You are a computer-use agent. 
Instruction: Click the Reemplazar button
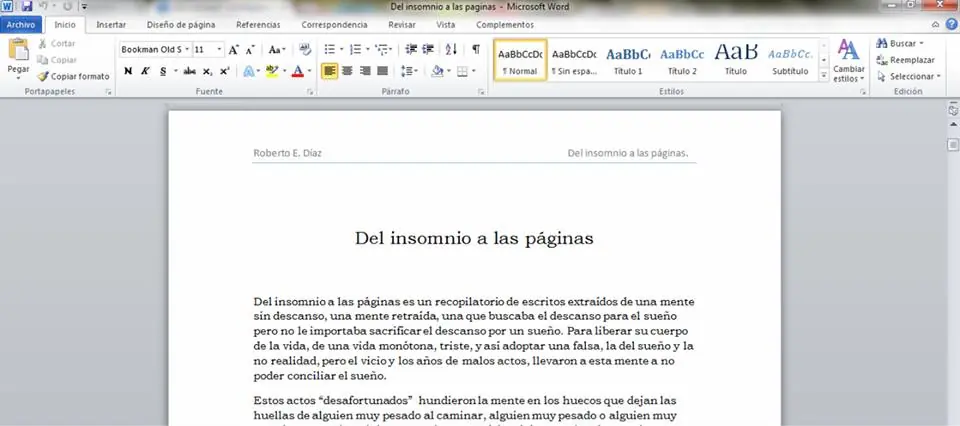[x=903, y=60]
